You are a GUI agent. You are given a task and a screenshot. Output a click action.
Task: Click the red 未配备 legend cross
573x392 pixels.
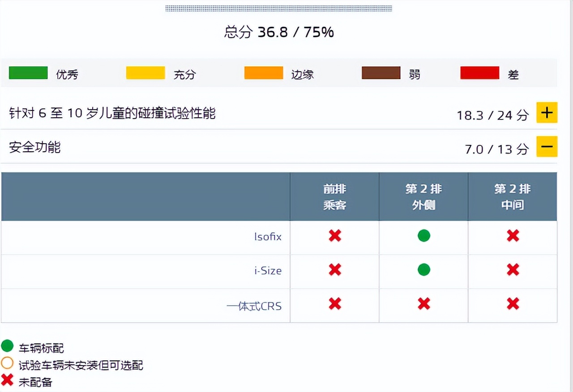tap(8, 380)
